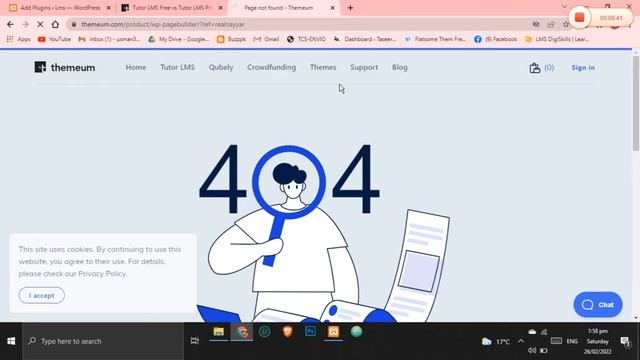Open Dashboard Taseer bookmark

(365, 39)
